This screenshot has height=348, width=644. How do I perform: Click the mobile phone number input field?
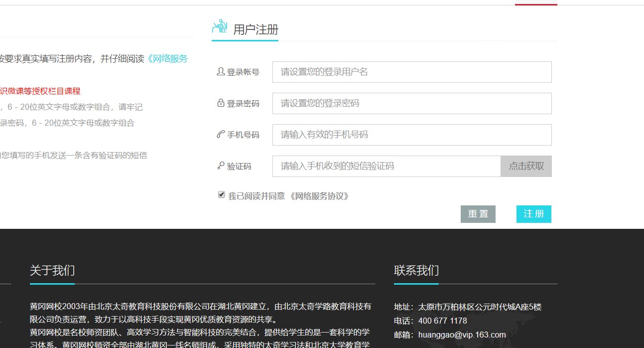click(x=411, y=134)
